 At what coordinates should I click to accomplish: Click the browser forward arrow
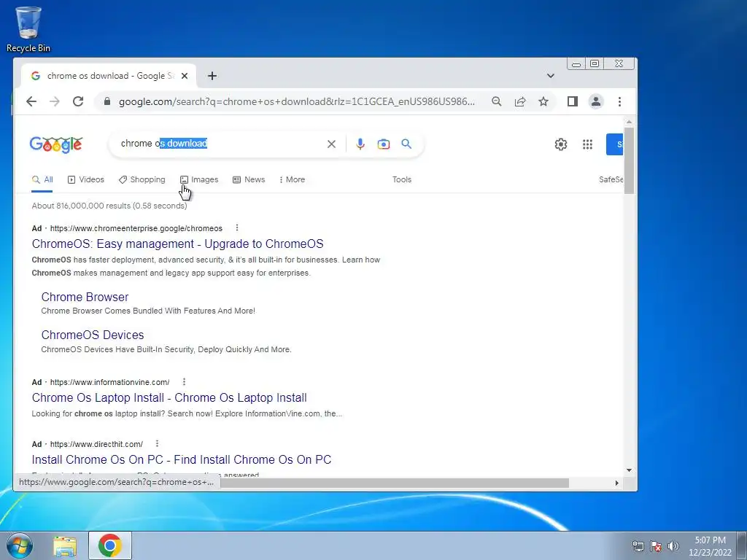55,101
